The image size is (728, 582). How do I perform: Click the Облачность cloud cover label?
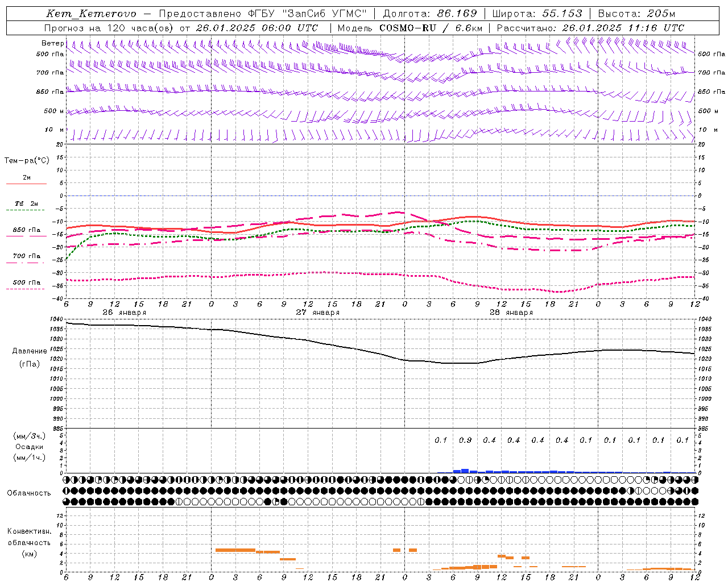click(29, 493)
